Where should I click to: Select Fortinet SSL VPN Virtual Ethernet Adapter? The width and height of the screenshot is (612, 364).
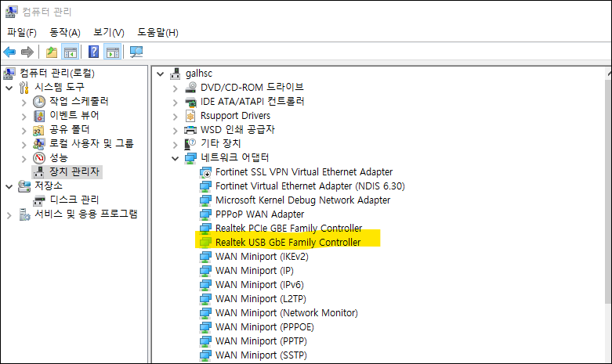(x=304, y=172)
